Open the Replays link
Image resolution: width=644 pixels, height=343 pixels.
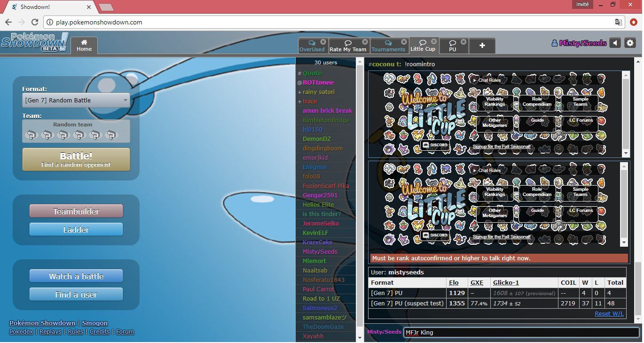(x=50, y=331)
